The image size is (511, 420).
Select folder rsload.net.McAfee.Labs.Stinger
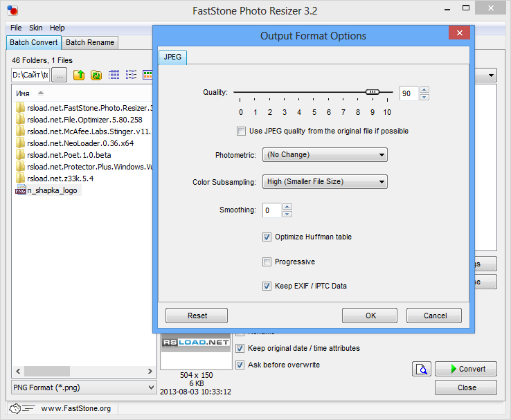(x=89, y=131)
